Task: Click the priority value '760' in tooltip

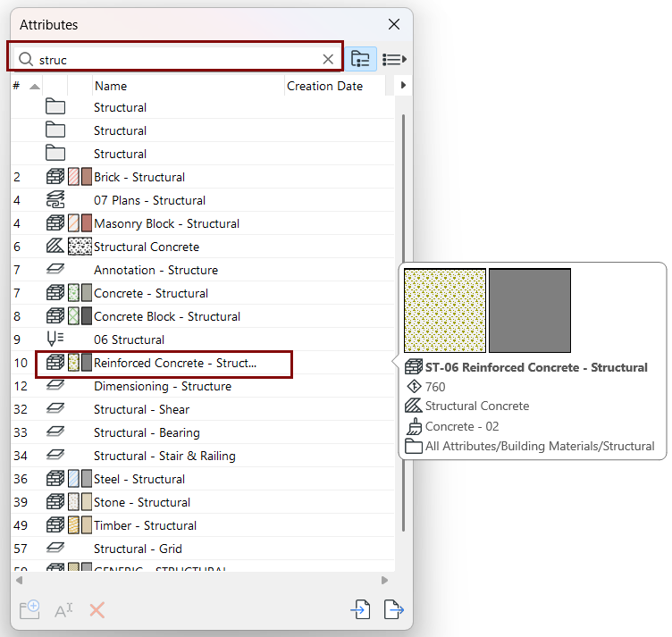Action: (435, 387)
